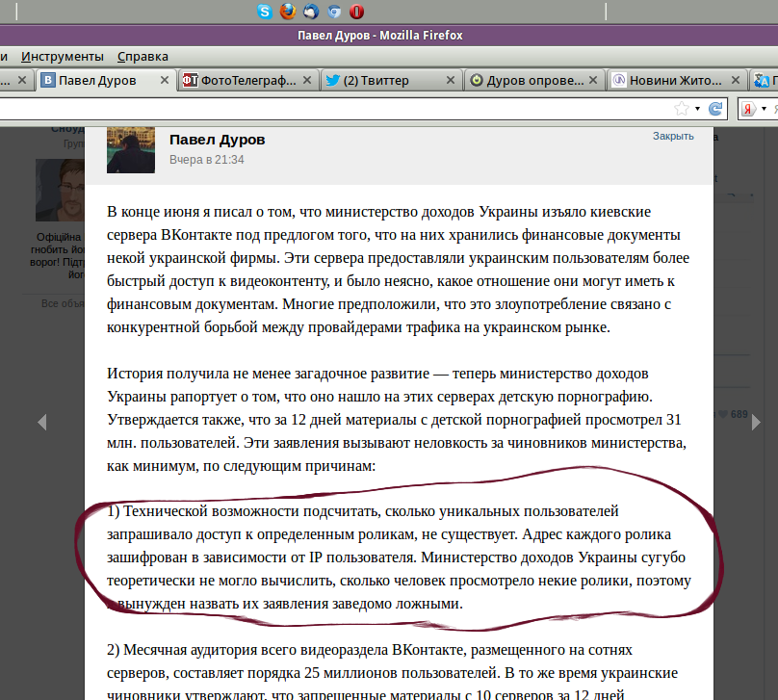Screen dimensions: 778x700
Task: Switch to the Павел Дуров tab
Action: pyautogui.click(x=107, y=80)
